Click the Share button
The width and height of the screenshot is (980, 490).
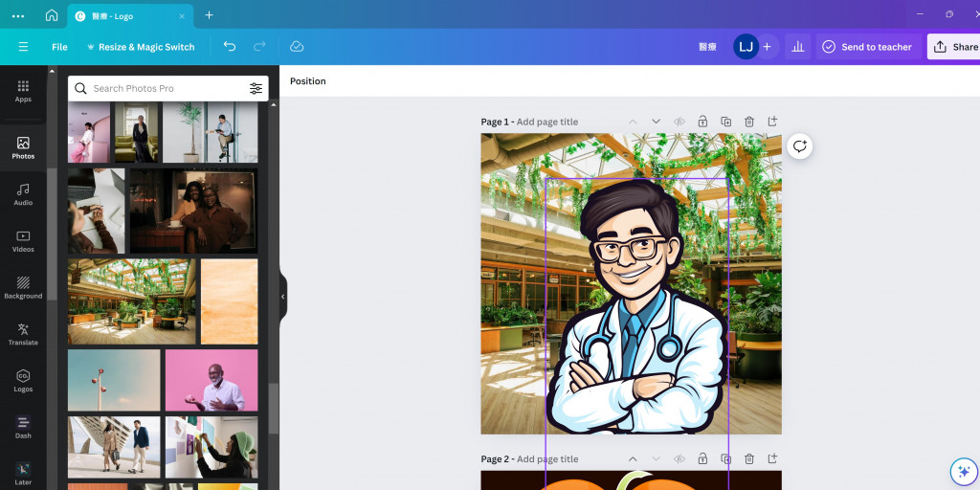tap(955, 47)
